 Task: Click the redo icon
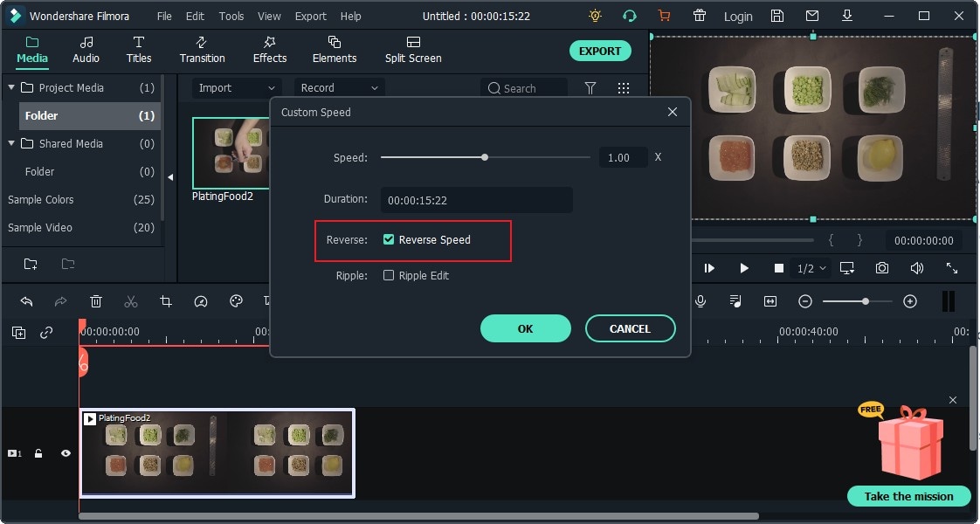pyautogui.click(x=60, y=301)
